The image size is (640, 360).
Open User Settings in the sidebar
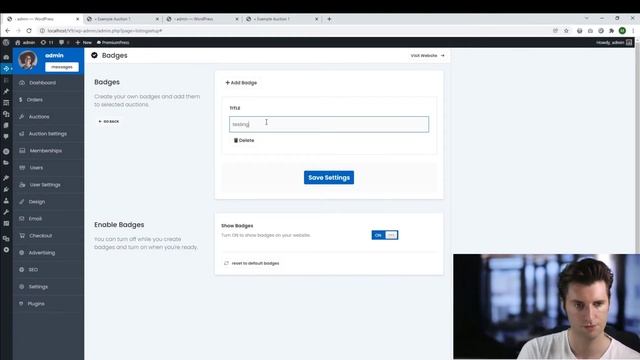tap(48, 185)
